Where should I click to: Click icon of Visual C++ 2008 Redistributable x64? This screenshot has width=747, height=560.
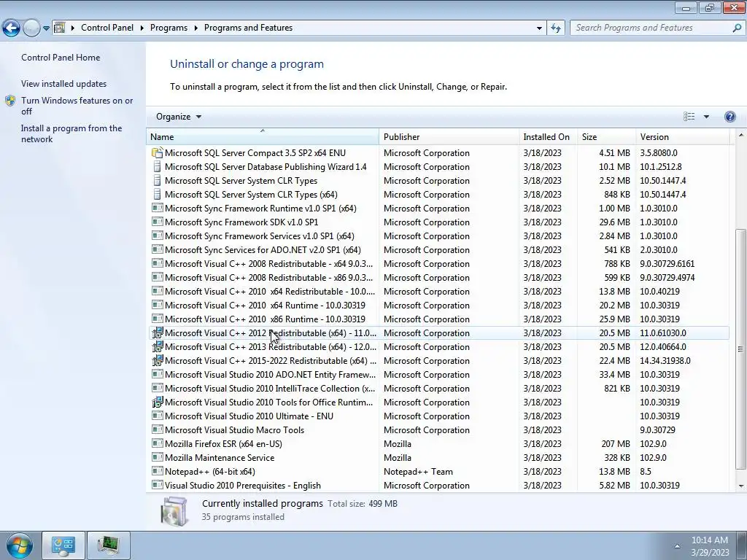[158, 263]
